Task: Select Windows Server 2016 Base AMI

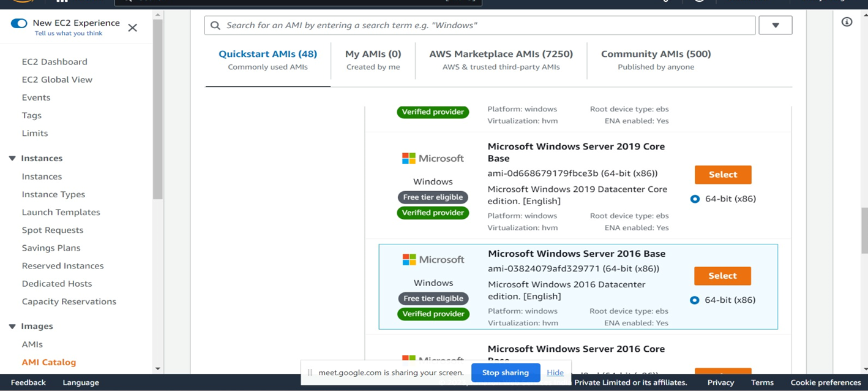Action: [722, 276]
